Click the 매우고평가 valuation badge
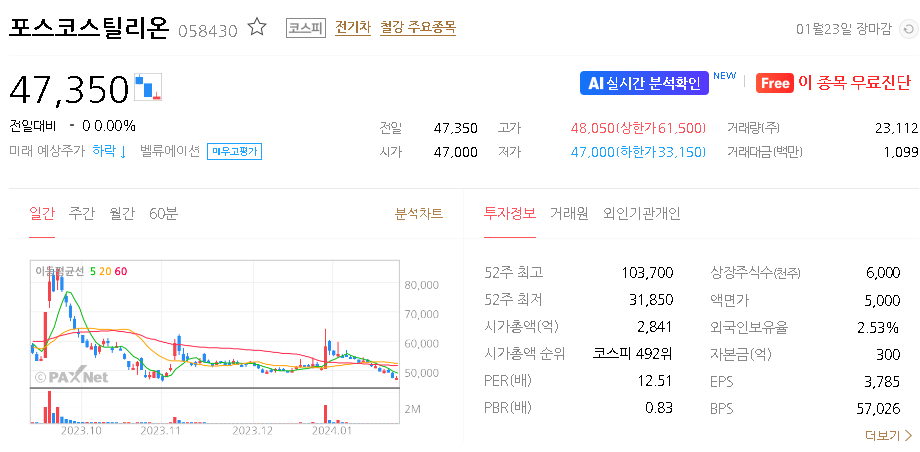920x452 pixels. (x=235, y=152)
